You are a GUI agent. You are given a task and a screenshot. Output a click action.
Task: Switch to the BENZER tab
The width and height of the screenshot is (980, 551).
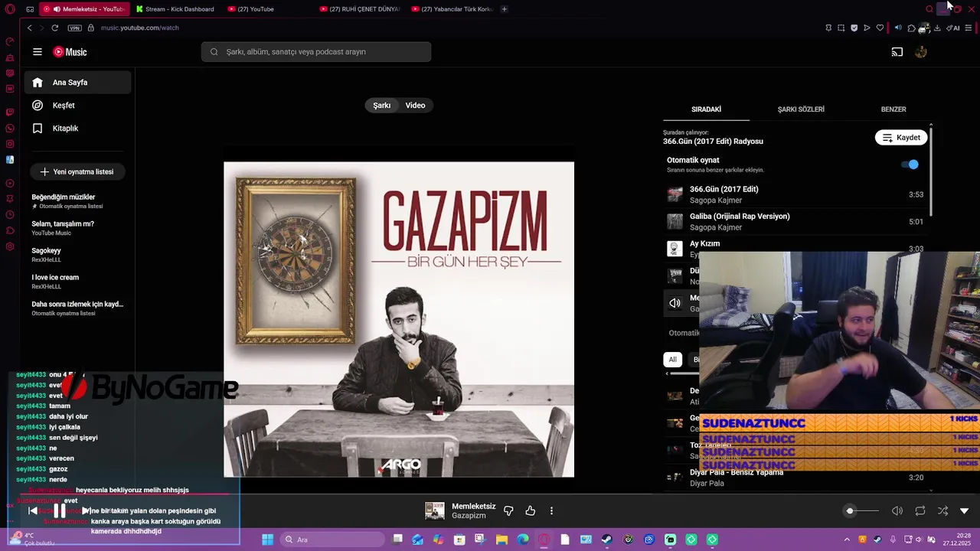pyautogui.click(x=893, y=109)
